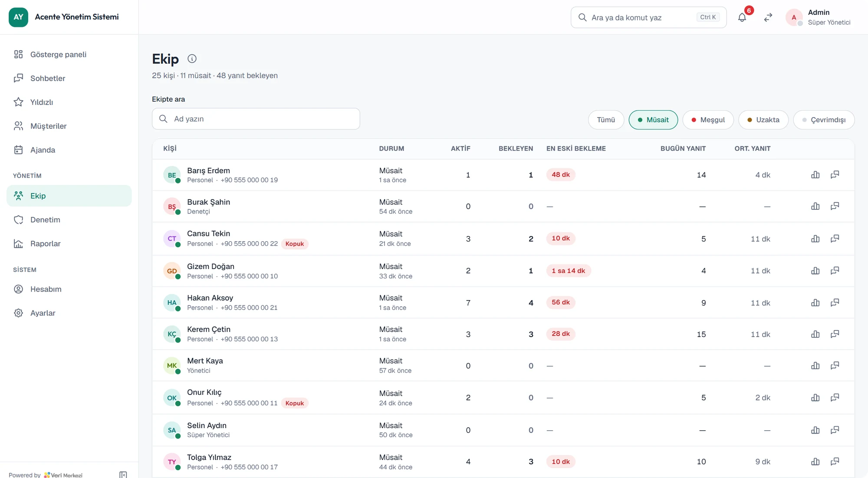
Task: Open Hesabım settings
Action: coord(69,289)
